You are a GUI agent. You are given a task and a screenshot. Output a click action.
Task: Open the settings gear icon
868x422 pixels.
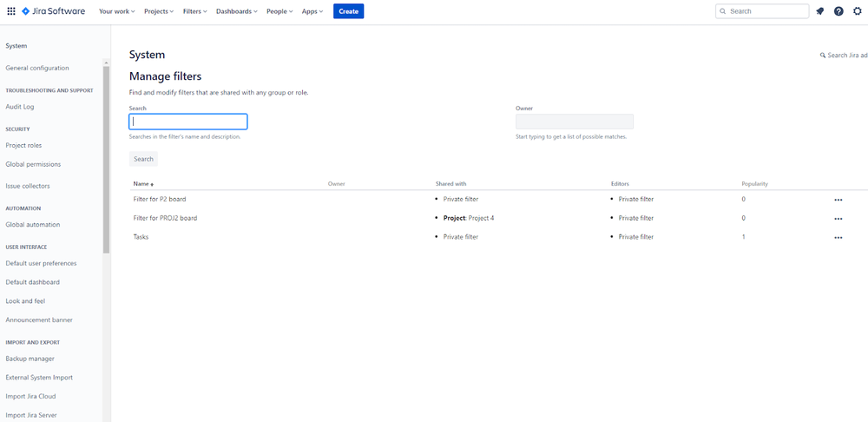(858, 11)
